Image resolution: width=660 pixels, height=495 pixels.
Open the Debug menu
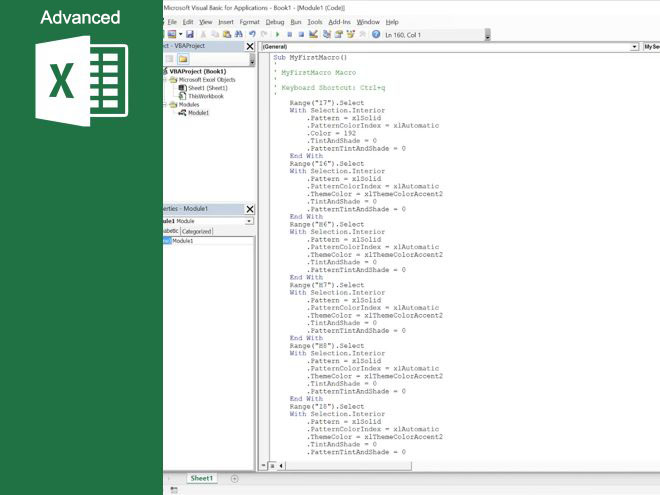click(x=275, y=21)
